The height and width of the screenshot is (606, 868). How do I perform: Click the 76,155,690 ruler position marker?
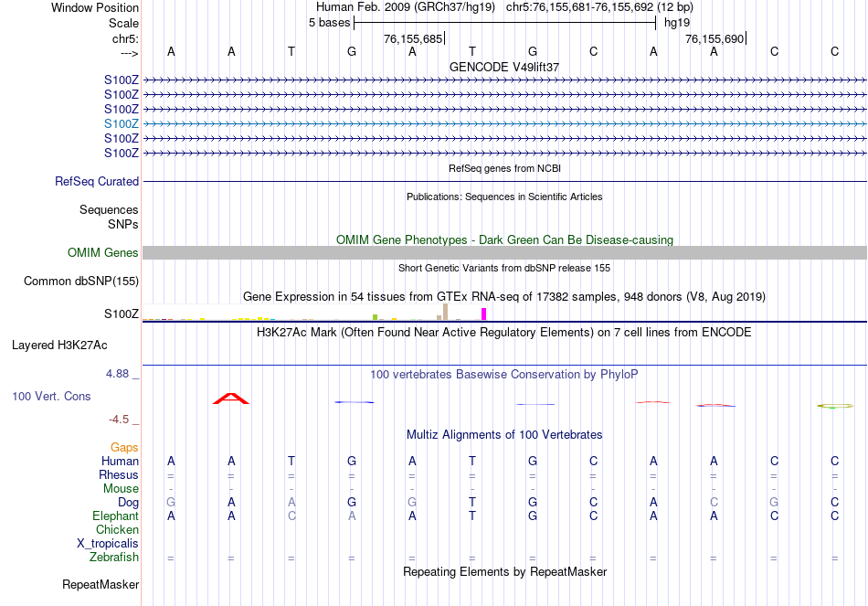coord(715,38)
